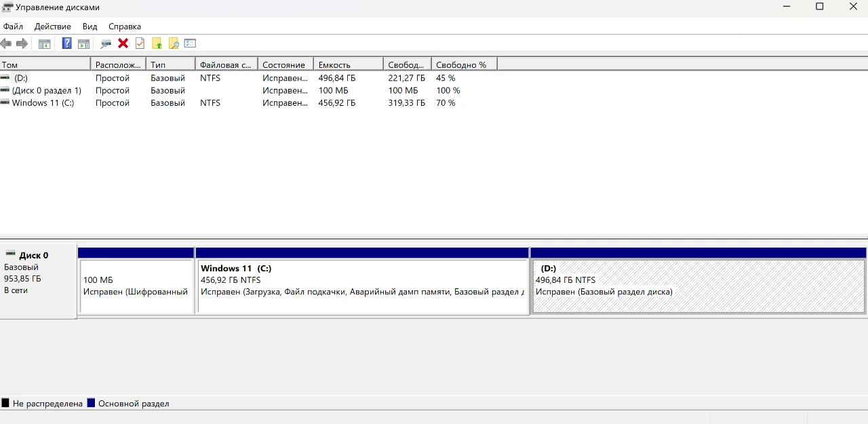Click the 45 % free cell
Screen dimensions: 868x424
pyautogui.click(x=446, y=78)
